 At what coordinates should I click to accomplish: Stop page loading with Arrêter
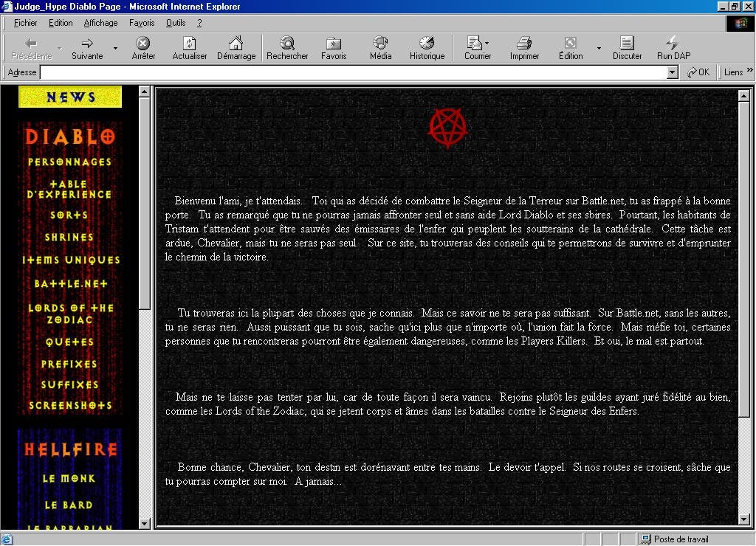(x=143, y=48)
